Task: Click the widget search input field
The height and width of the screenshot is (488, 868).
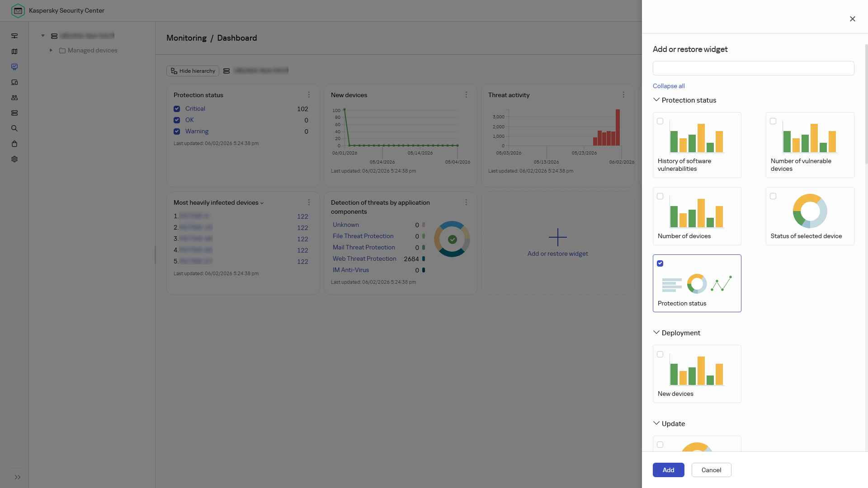Action: tap(753, 68)
